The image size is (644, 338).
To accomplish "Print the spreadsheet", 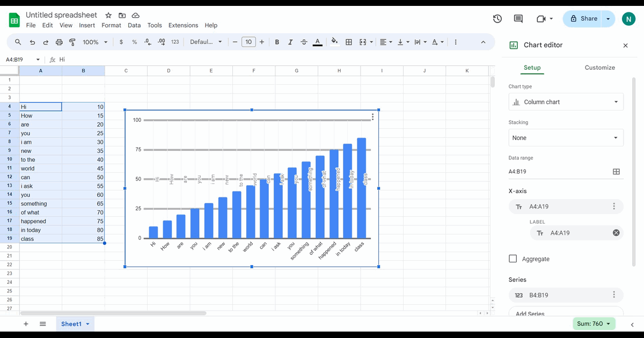I will coord(59,42).
